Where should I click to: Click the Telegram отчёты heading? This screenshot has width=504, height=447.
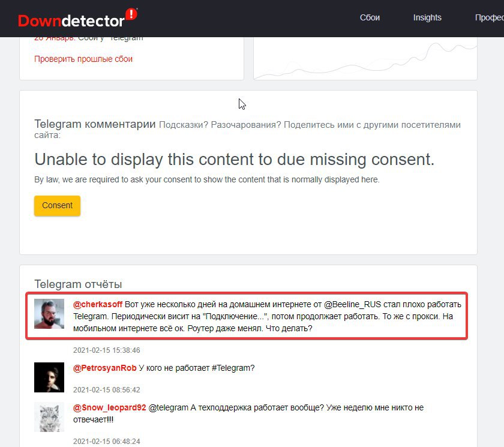point(78,284)
